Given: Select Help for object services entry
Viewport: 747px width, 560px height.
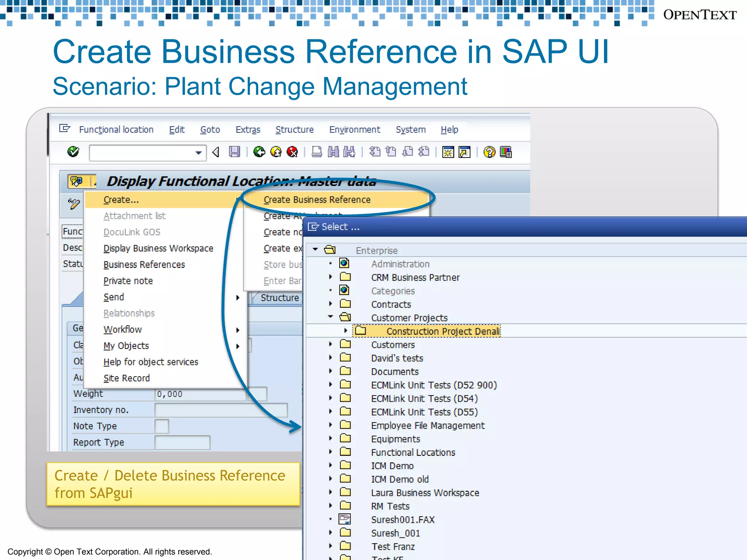Looking at the screenshot, I should (x=151, y=362).
